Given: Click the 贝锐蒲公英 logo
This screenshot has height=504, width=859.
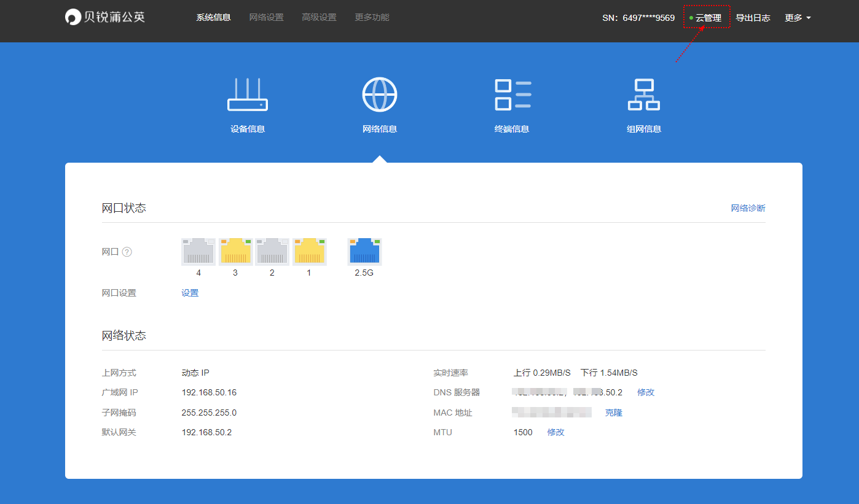Looking at the screenshot, I should point(105,17).
